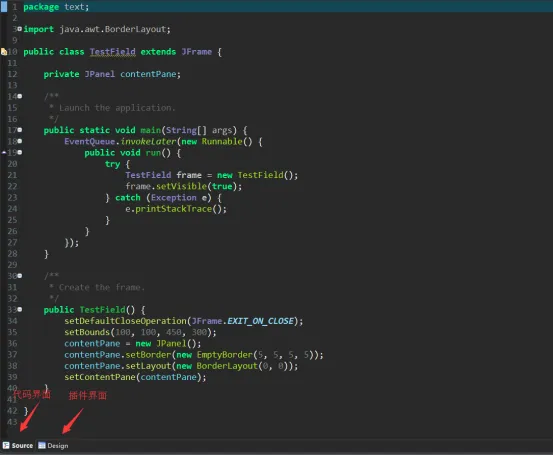Click the override indicator triangle beside line 19
554x455 pixels.
click(x=4, y=153)
